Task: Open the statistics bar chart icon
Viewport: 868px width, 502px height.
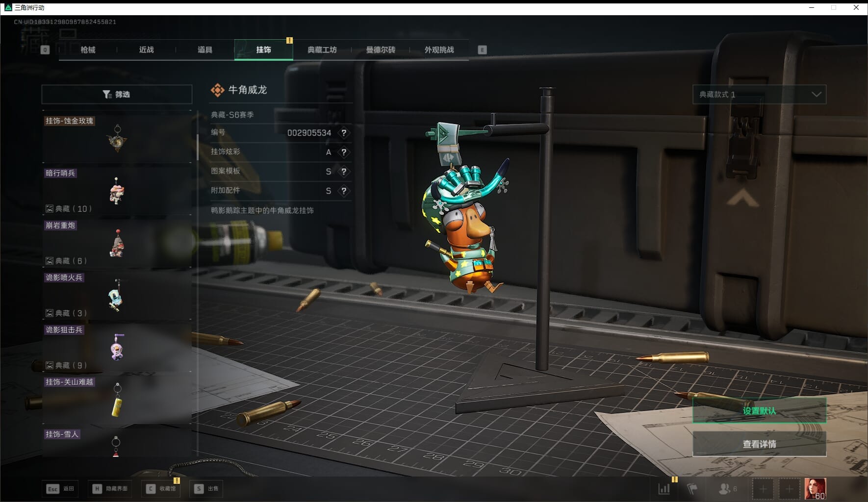Action: click(x=664, y=489)
